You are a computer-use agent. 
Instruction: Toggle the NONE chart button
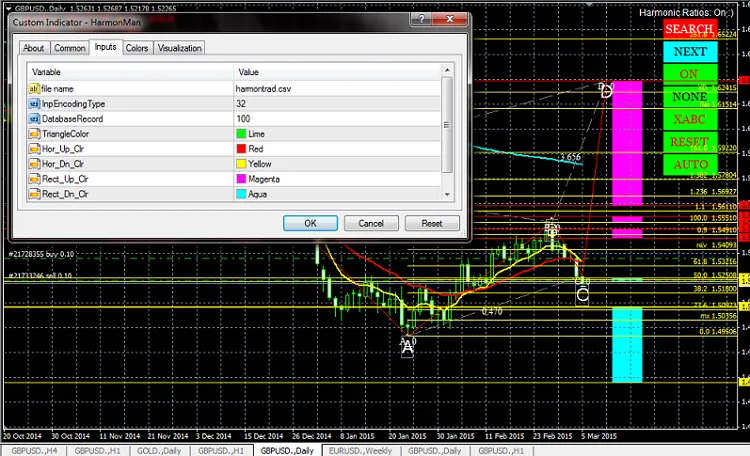[x=690, y=97]
